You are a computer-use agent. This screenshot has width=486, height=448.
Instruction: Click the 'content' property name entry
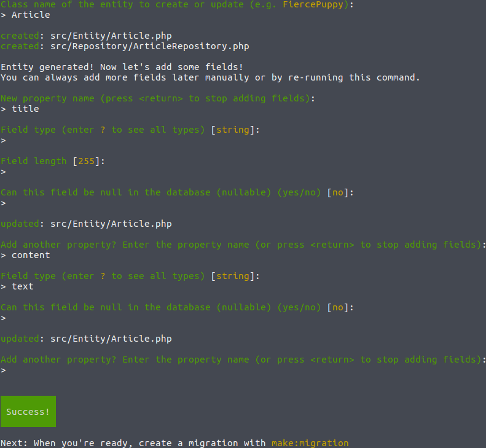(x=31, y=255)
